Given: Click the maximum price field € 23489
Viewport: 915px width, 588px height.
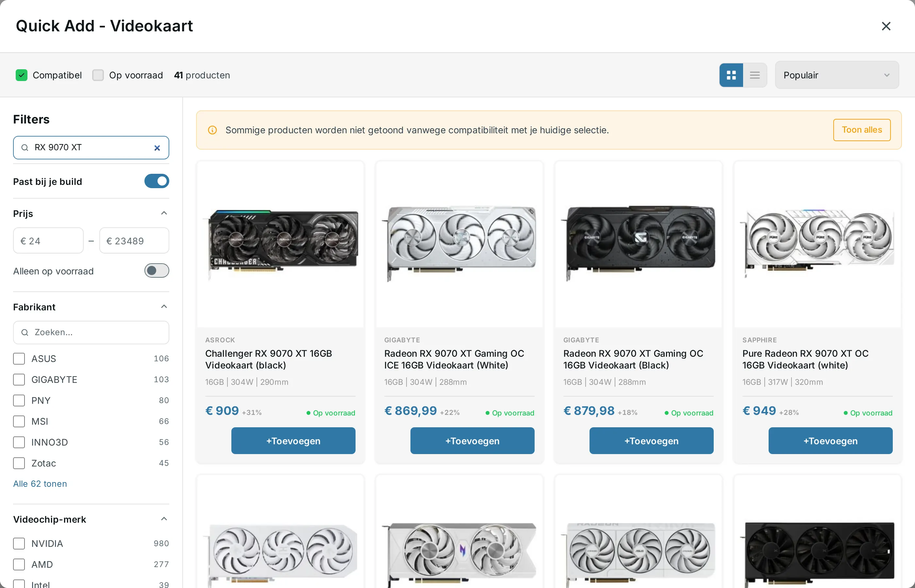Looking at the screenshot, I should tap(134, 240).
